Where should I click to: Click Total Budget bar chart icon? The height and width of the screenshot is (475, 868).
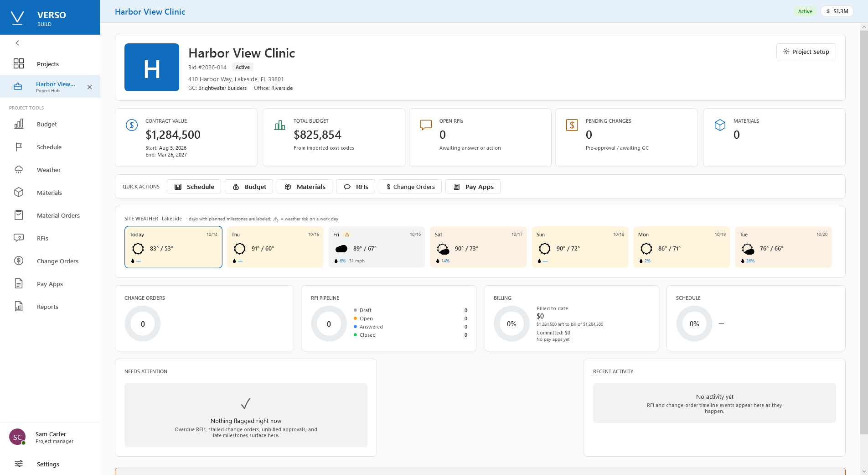tap(280, 125)
